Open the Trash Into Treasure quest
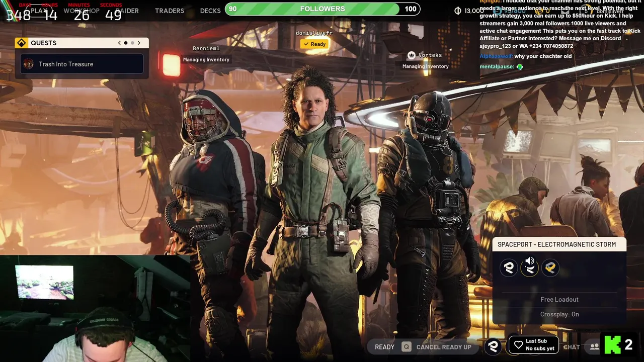The height and width of the screenshot is (362, 644). click(82, 64)
